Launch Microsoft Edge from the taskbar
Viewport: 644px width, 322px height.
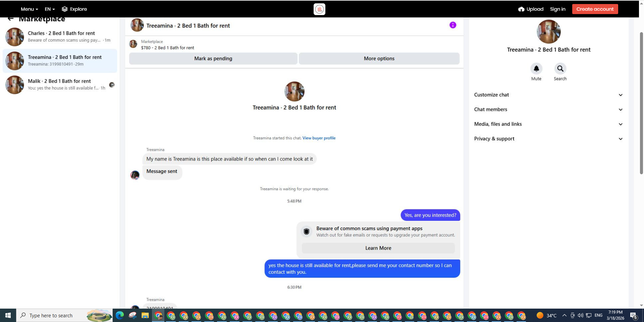click(120, 315)
